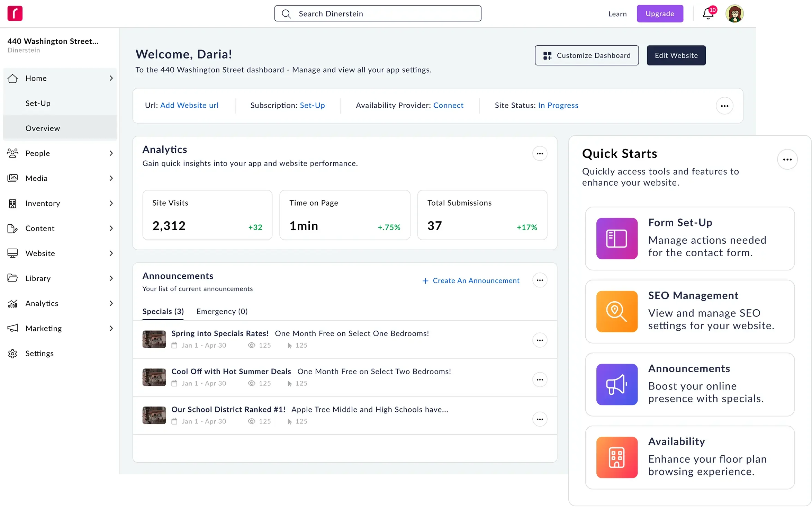Open options for Cool Off with Hot Summer Deals
The height and width of the screenshot is (518, 812).
(540, 380)
